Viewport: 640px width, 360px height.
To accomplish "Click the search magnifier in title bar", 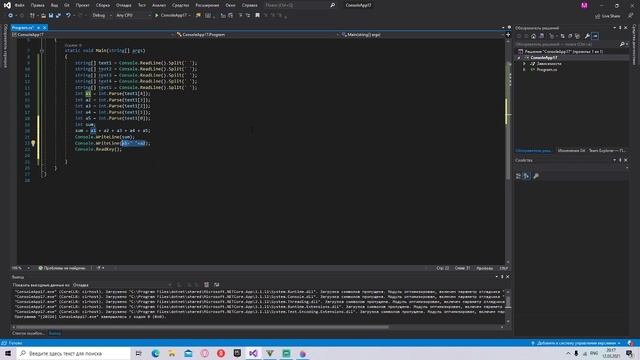I will pyautogui.click(x=332, y=5).
